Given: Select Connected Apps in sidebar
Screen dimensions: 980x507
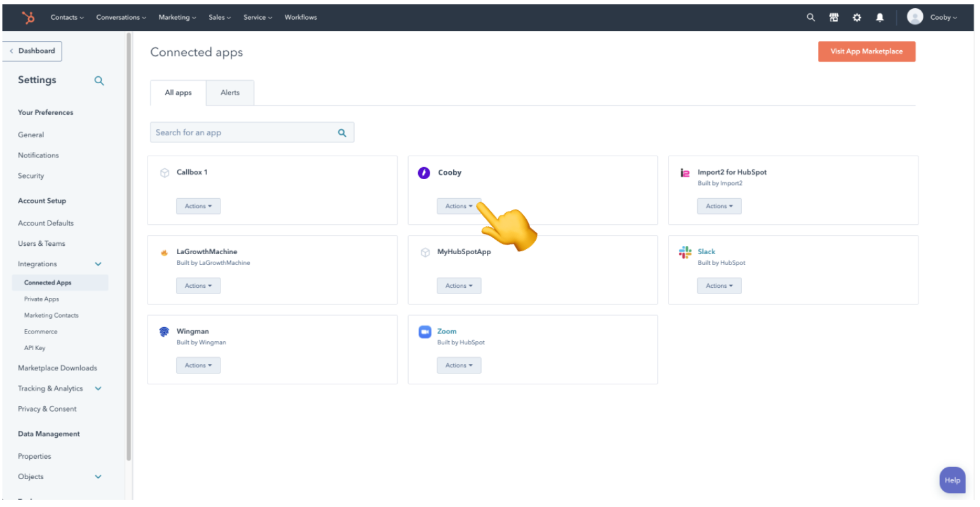Looking at the screenshot, I should click(x=60, y=283).
